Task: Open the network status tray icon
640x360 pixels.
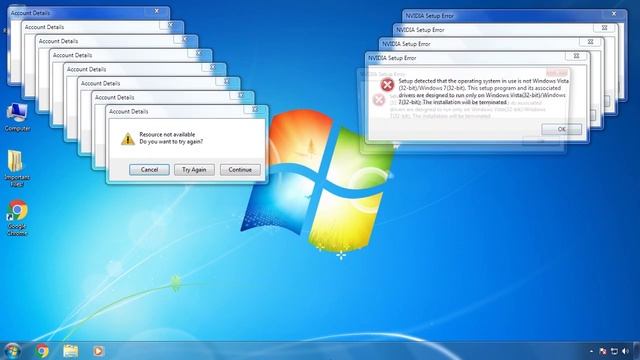Action: click(x=614, y=351)
